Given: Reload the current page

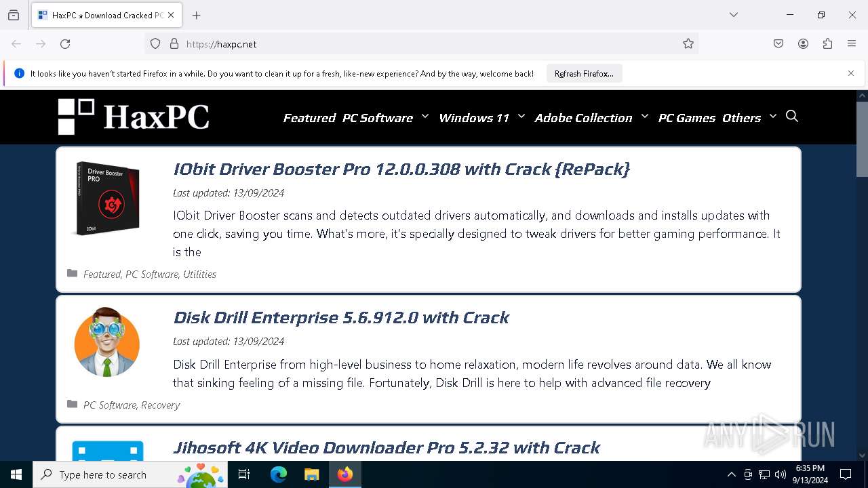Looking at the screenshot, I should [x=65, y=44].
